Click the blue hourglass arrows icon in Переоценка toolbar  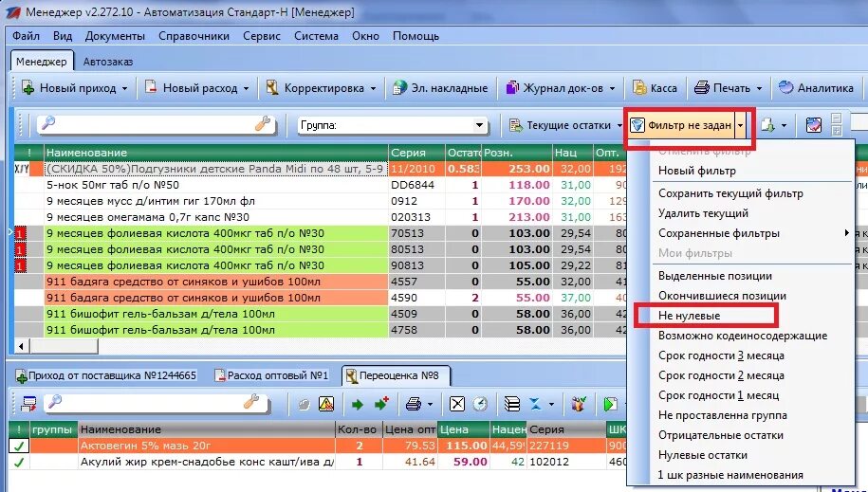click(535, 404)
